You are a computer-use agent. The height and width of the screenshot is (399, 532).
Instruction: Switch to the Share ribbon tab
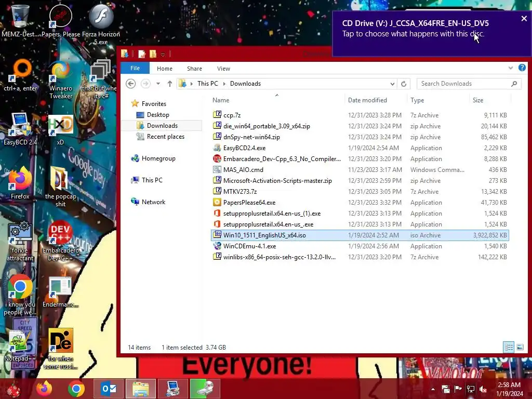[x=194, y=69]
